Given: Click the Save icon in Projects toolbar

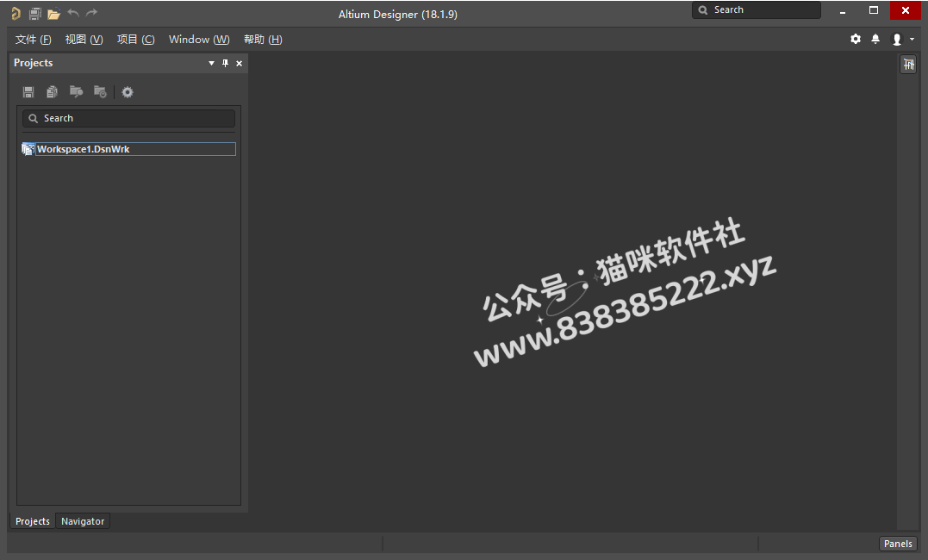Looking at the screenshot, I should [28, 92].
